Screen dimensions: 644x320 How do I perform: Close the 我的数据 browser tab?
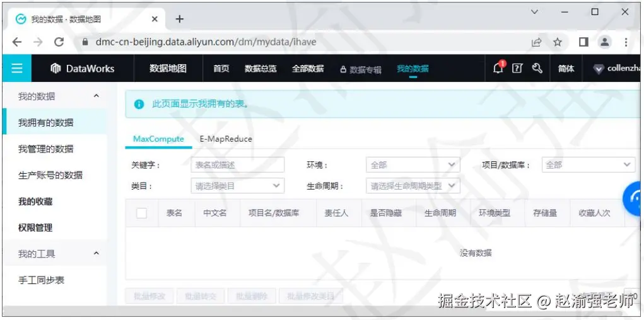155,20
